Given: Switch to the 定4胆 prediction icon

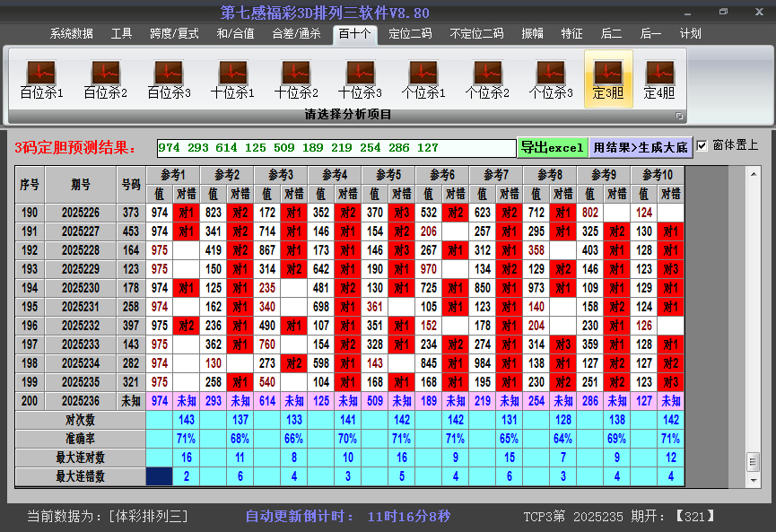Looking at the screenshot, I should [659, 79].
